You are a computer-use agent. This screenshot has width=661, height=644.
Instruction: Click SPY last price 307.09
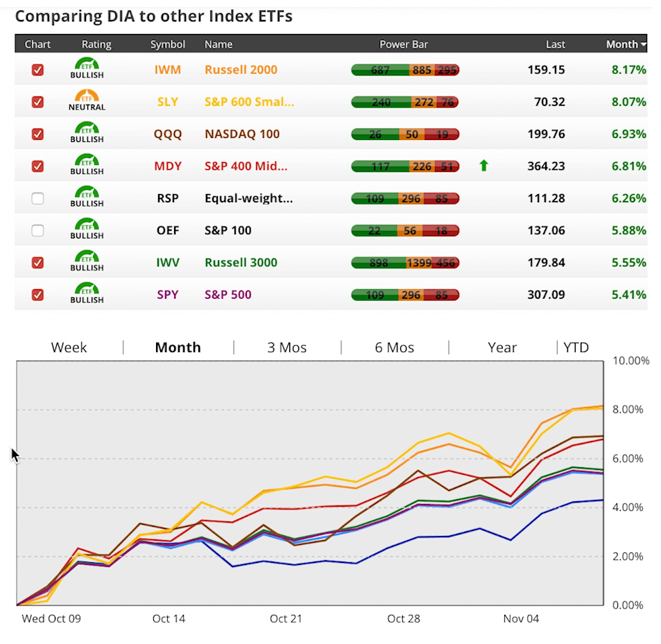[x=546, y=295]
